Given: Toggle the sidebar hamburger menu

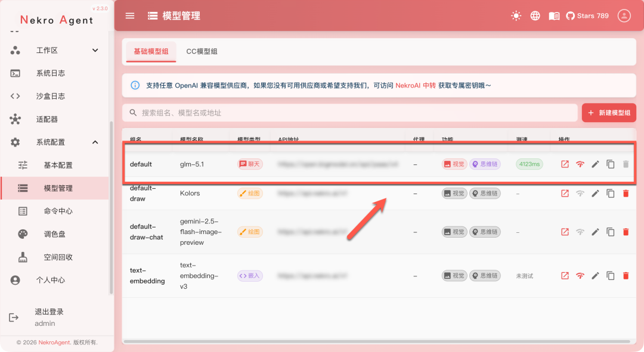Looking at the screenshot, I should point(130,15).
